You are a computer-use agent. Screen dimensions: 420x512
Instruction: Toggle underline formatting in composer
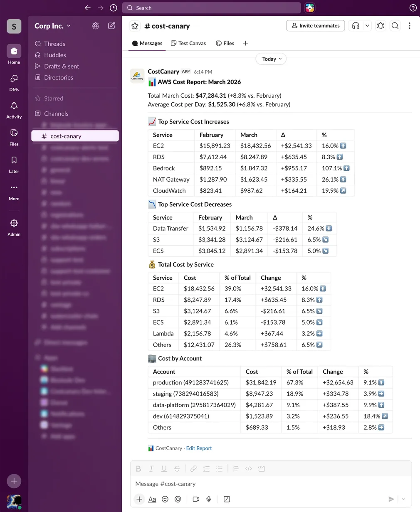pos(164,469)
